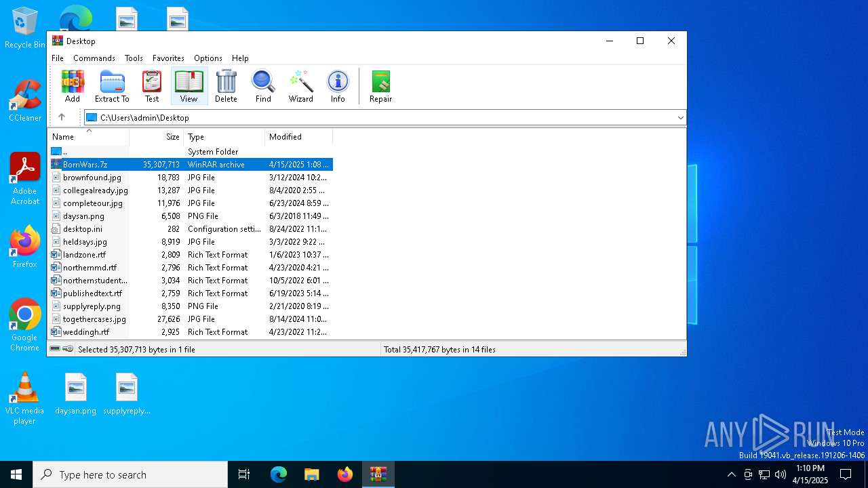
Task: Select completeour.jpg in the file list
Action: pos(191,203)
